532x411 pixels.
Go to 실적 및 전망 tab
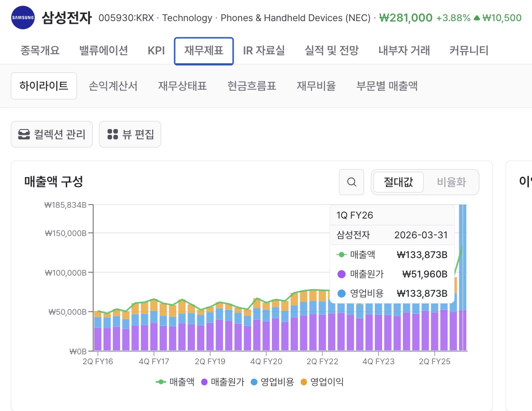click(331, 50)
